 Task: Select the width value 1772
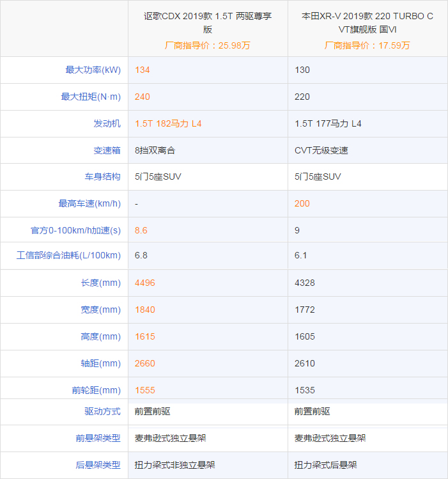coord(305,310)
